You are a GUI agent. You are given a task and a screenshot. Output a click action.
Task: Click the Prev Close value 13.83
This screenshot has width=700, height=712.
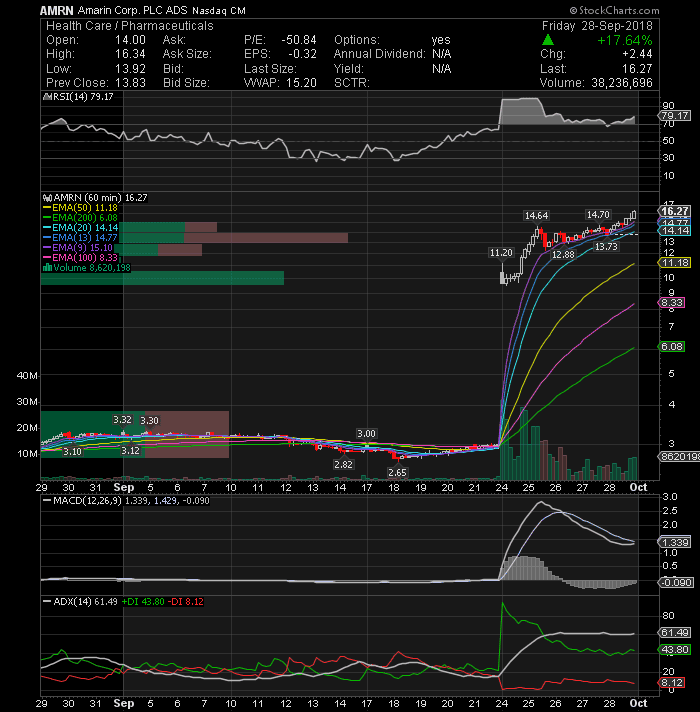[x=130, y=83]
